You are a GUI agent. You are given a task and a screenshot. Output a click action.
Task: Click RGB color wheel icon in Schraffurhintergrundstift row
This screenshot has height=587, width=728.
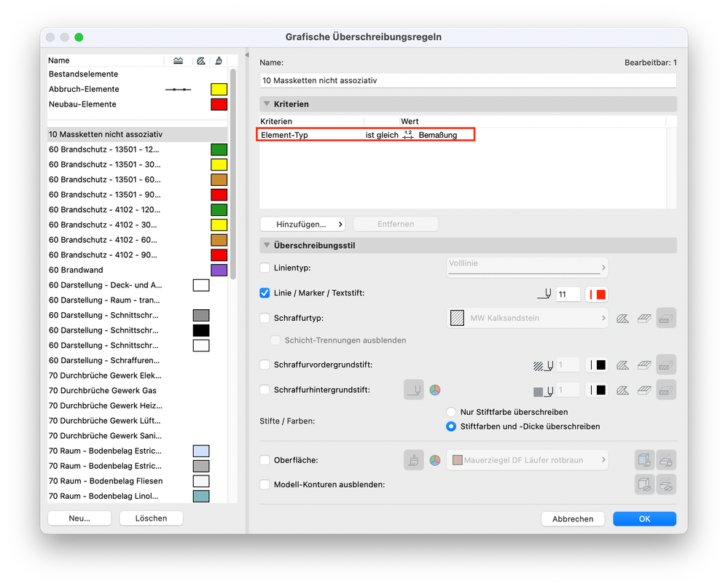click(435, 390)
